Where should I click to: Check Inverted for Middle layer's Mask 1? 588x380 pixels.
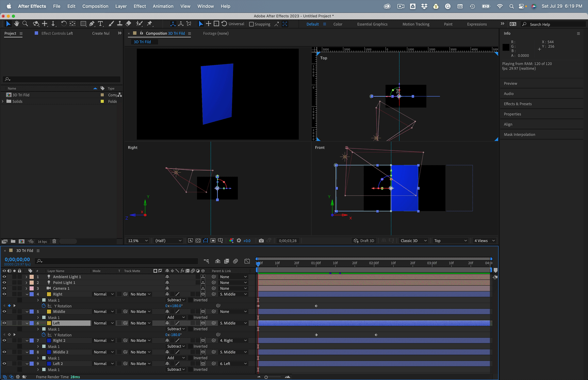click(x=191, y=317)
